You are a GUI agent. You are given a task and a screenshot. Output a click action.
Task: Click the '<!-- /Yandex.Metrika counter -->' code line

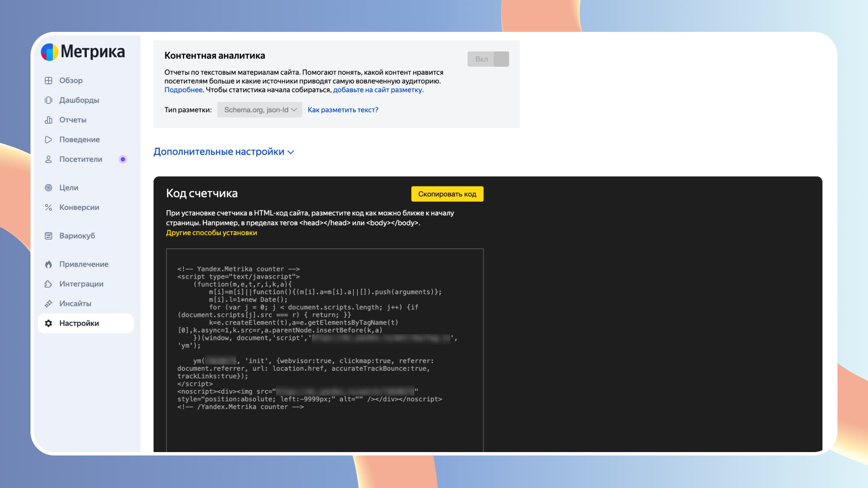[240, 407]
